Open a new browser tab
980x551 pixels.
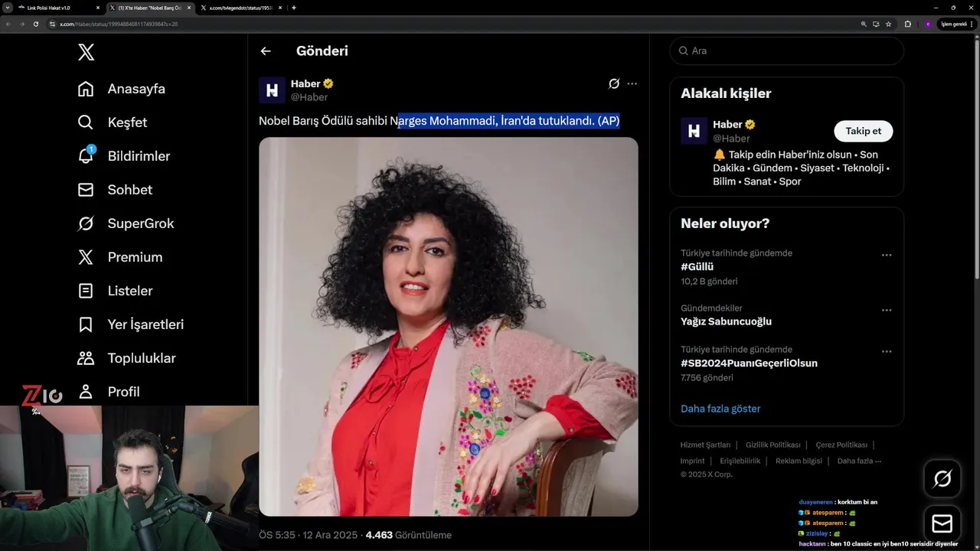pos(294,8)
